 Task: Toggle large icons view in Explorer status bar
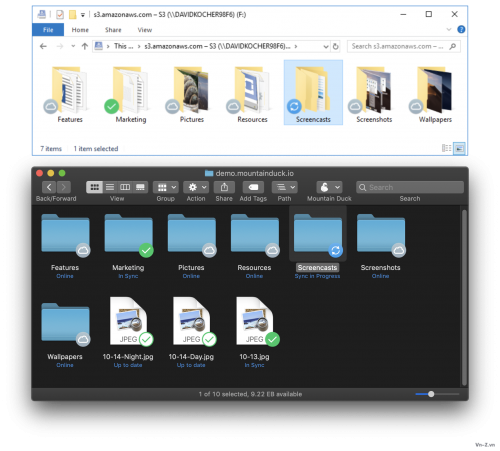click(459, 148)
